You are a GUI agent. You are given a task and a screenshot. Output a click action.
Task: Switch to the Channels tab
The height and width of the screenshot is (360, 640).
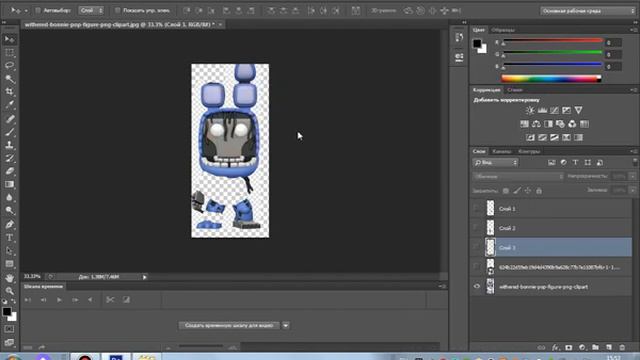click(502, 151)
